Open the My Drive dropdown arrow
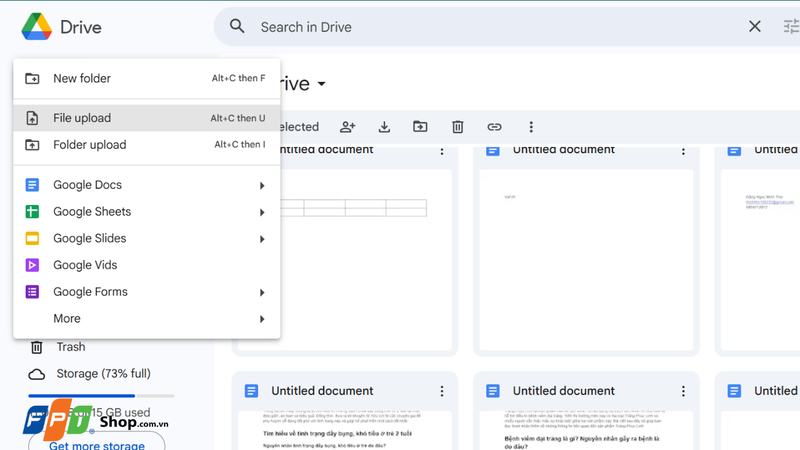The height and width of the screenshot is (450, 800). click(321, 84)
